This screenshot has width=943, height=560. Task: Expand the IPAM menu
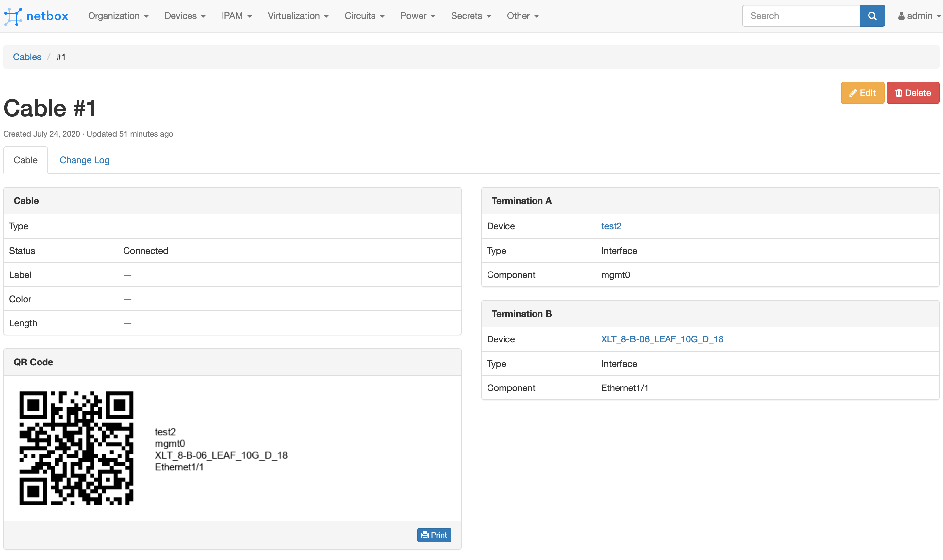tap(236, 16)
